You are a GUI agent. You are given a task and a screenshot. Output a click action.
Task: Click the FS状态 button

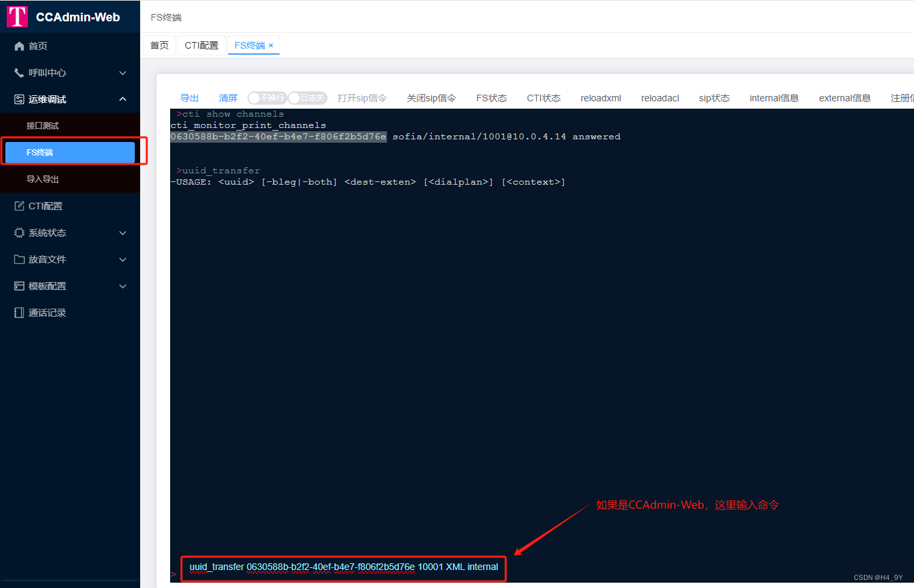tap(492, 98)
